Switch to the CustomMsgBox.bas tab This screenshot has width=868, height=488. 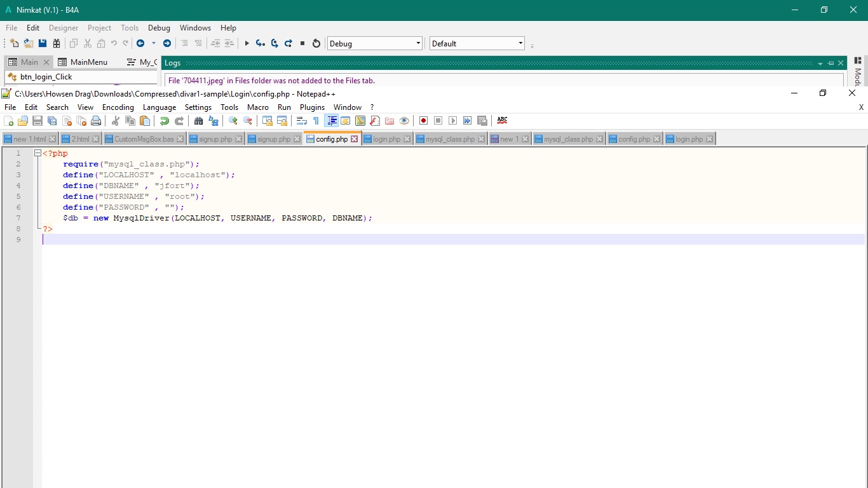(x=144, y=139)
